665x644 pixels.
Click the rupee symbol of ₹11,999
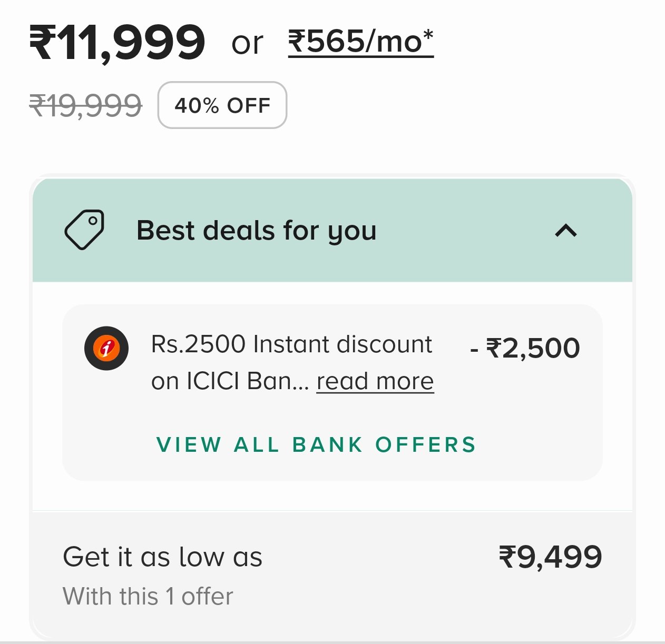[42, 42]
